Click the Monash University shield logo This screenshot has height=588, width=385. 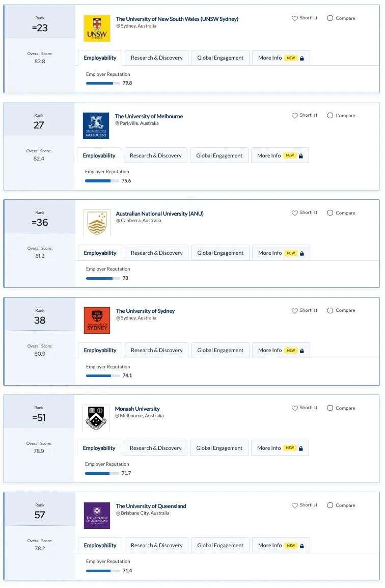point(96,418)
